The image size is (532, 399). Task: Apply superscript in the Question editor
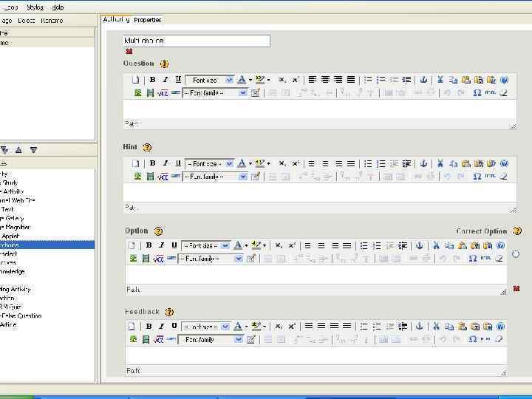(x=296, y=80)
